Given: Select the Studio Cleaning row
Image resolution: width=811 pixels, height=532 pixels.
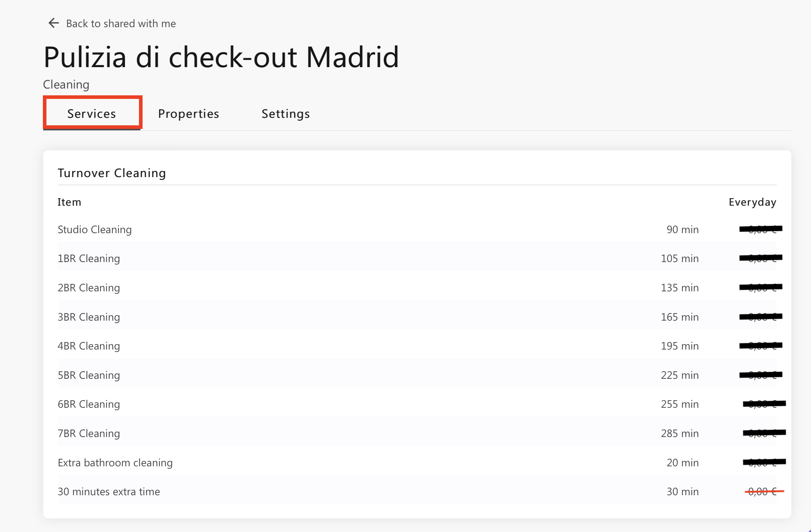Looking at the screenshot, I should (x=417, y=229).
